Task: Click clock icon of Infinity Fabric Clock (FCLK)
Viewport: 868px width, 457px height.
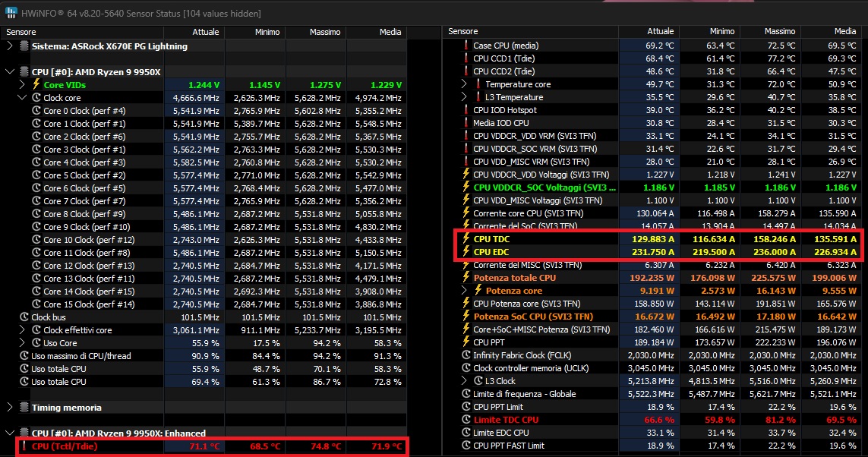Action: click(x=466, y=355)
